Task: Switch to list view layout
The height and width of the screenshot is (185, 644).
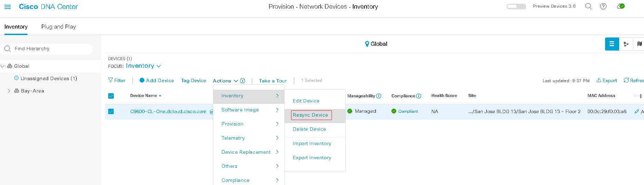Action: 612,44
